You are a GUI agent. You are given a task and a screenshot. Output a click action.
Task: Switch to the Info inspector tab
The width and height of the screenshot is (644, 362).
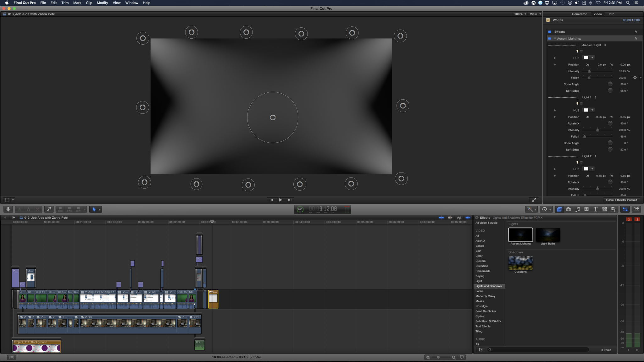pos(611,14)
